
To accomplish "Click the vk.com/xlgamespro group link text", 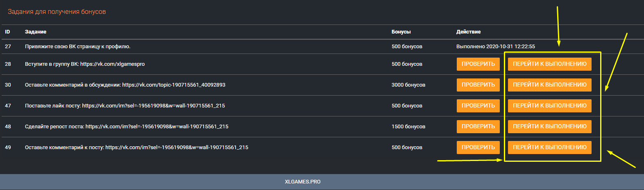I will click(112, 64).
